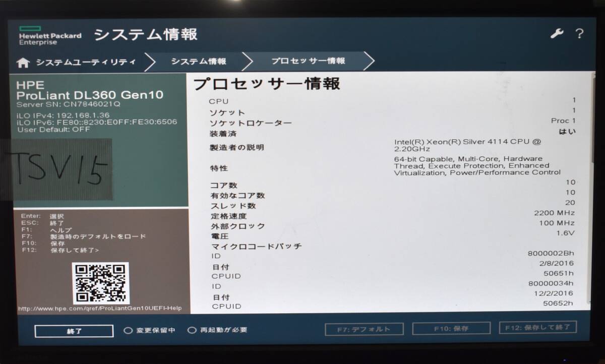Screen dimensions: 605x364
Task: Click the 2200 MHz value
Action: click(x=555, y=213)
